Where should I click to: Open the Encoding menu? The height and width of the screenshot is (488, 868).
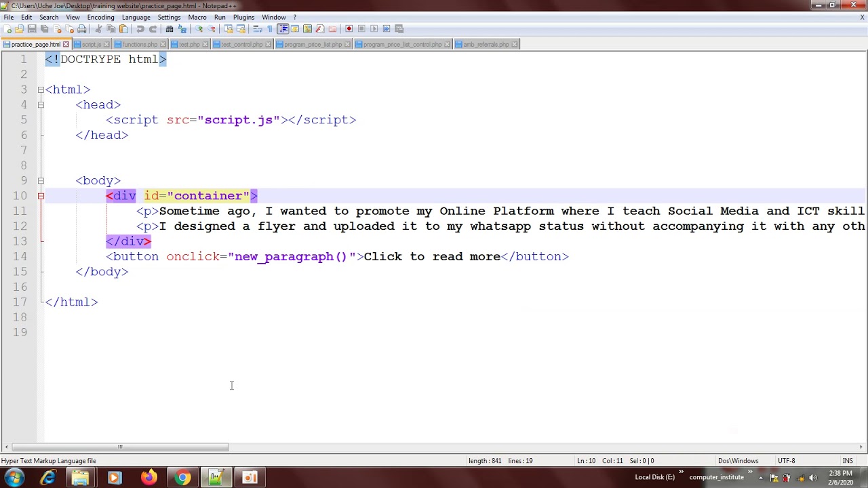coord(100,17)
